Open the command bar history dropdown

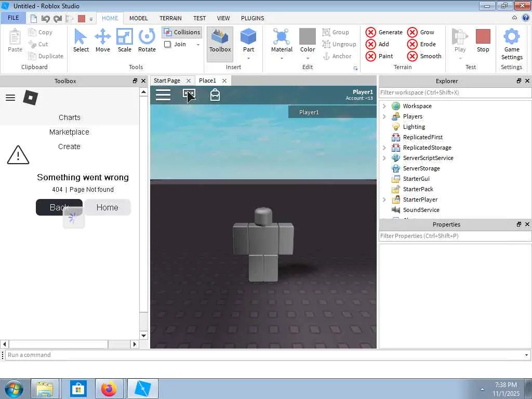(526, 355)
